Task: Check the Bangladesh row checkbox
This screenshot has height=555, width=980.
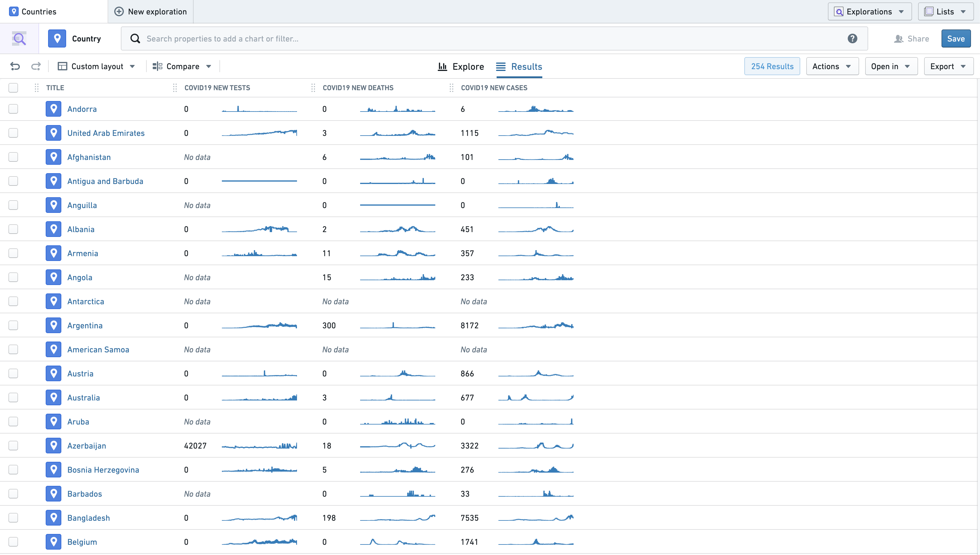Action: tap(13, 518)
